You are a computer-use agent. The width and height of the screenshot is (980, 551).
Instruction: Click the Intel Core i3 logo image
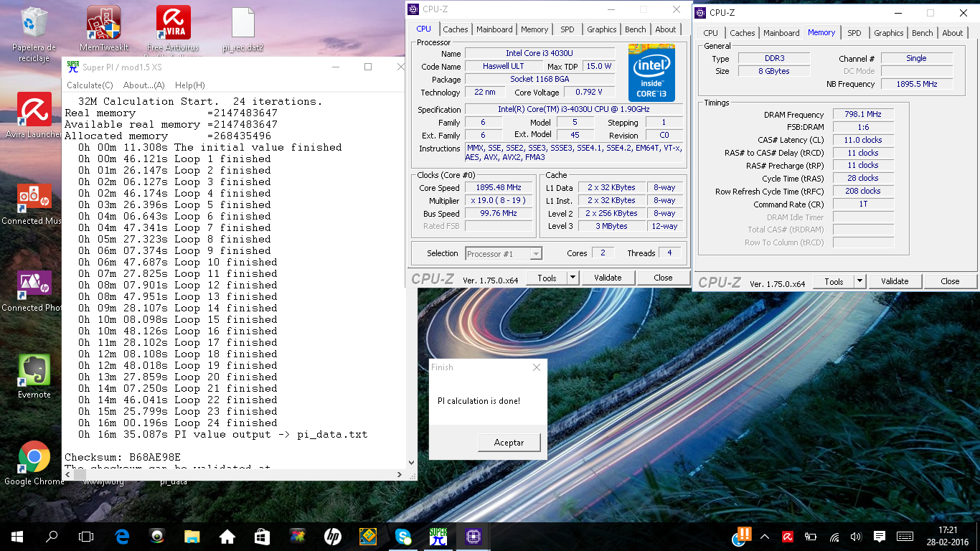[x=651, y=73]
